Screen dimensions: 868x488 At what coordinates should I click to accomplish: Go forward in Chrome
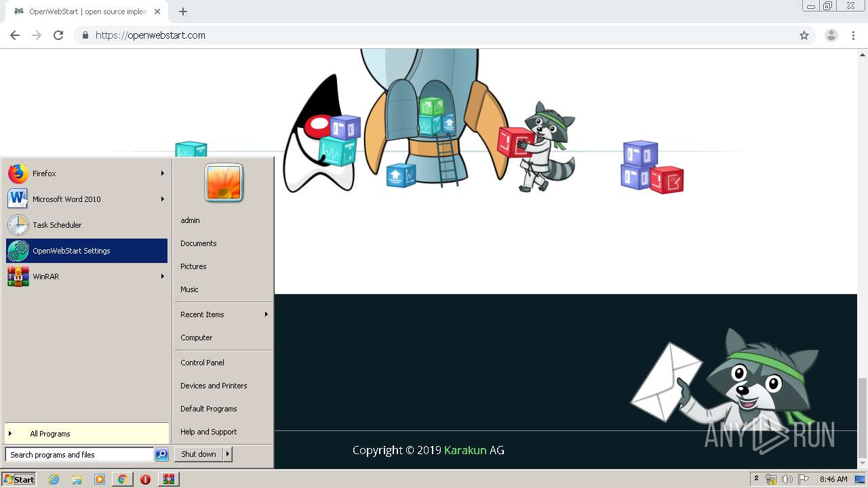(37, 35)
